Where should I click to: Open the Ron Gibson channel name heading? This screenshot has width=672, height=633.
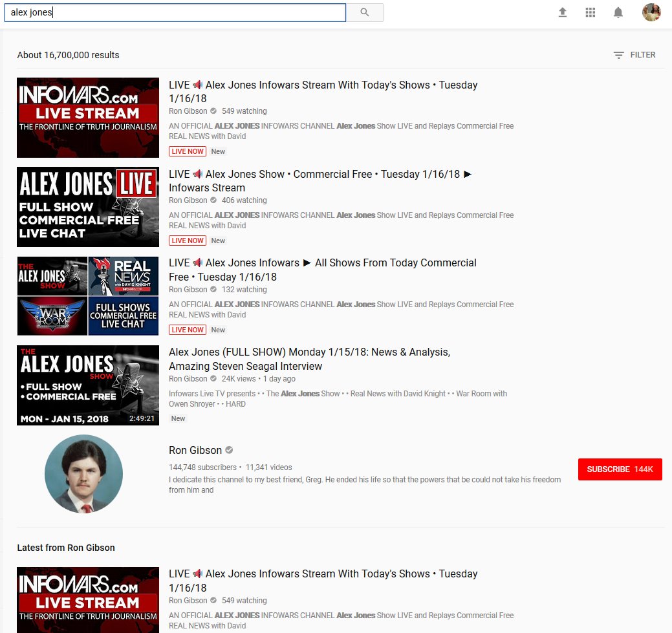point(195,450)
